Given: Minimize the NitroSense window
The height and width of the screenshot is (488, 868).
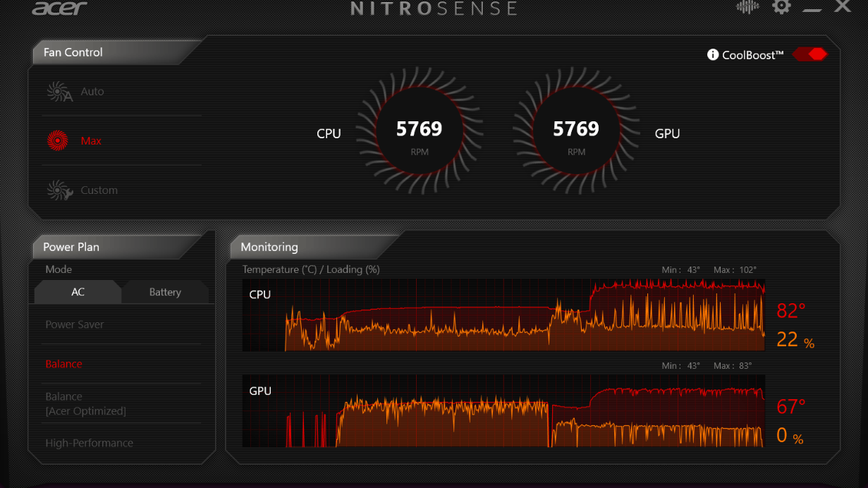Looking at the screenshot, I should 812,8.
